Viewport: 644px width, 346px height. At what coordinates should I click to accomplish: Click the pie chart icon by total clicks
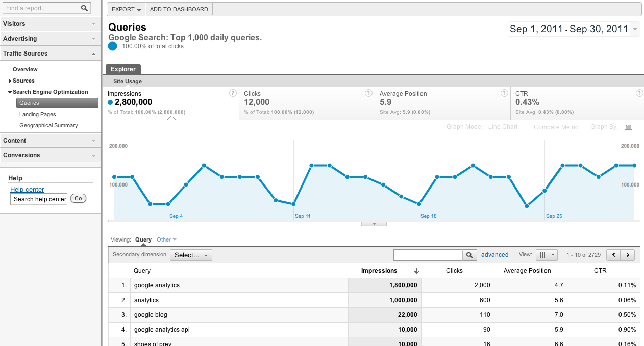click(x=113, y=46)
